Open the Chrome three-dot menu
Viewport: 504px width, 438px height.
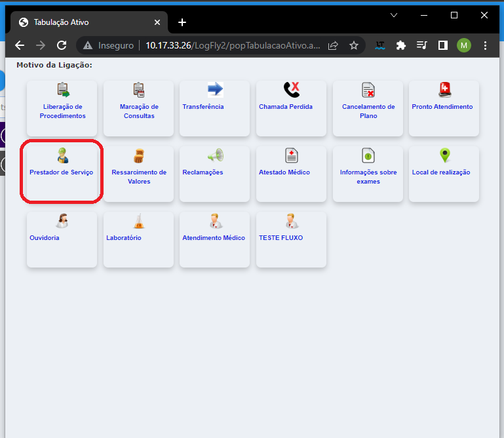tap(485, 45)
